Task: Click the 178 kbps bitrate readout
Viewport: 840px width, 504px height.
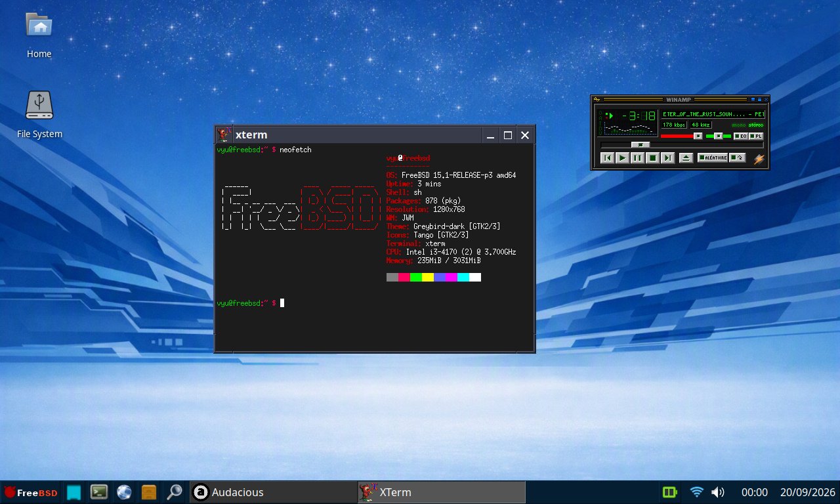Action: 674,125
